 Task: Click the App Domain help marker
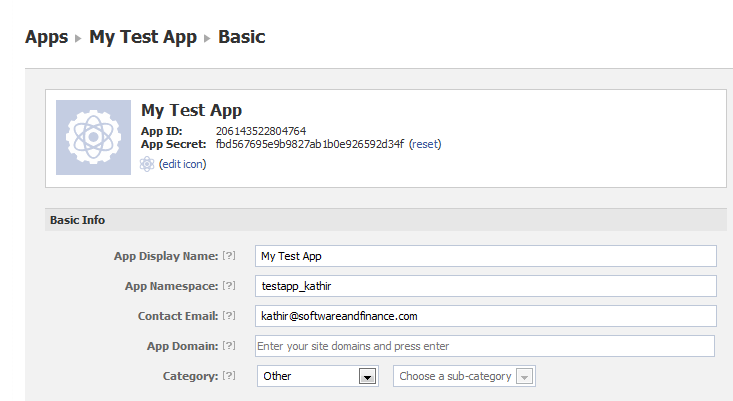(229, 346)
